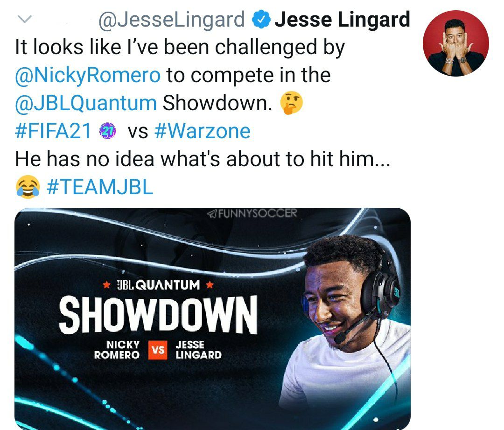Click the blue verified badge icon
This screenshot has height=430, width=504.
pos(260,20)
